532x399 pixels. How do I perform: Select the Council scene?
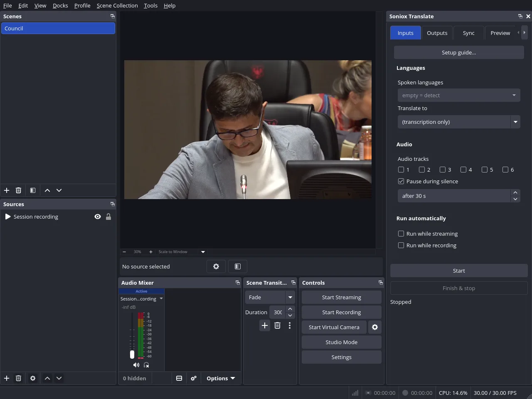pos(58,28)
